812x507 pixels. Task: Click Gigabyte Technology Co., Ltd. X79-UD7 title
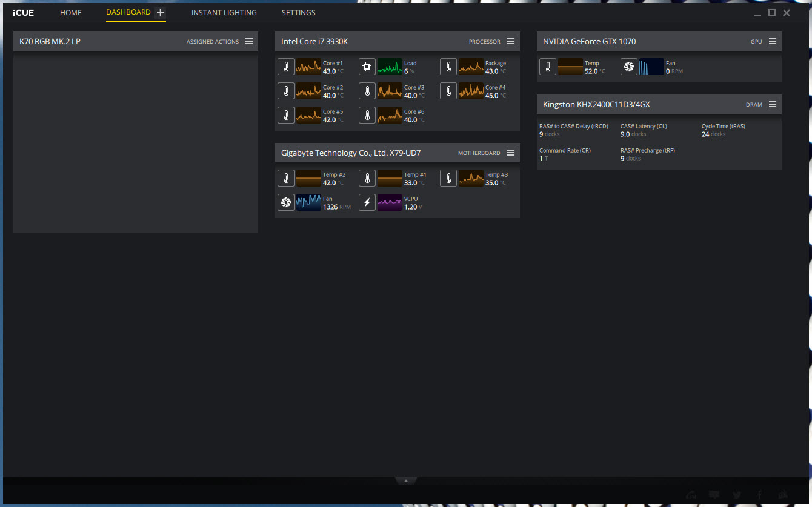pos(351,153)
